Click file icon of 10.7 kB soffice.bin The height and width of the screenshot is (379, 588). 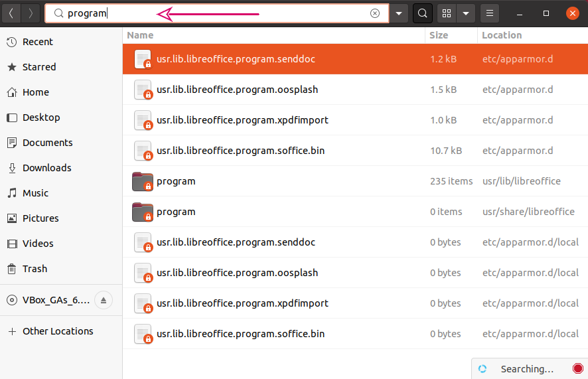[x=143, y=151]
